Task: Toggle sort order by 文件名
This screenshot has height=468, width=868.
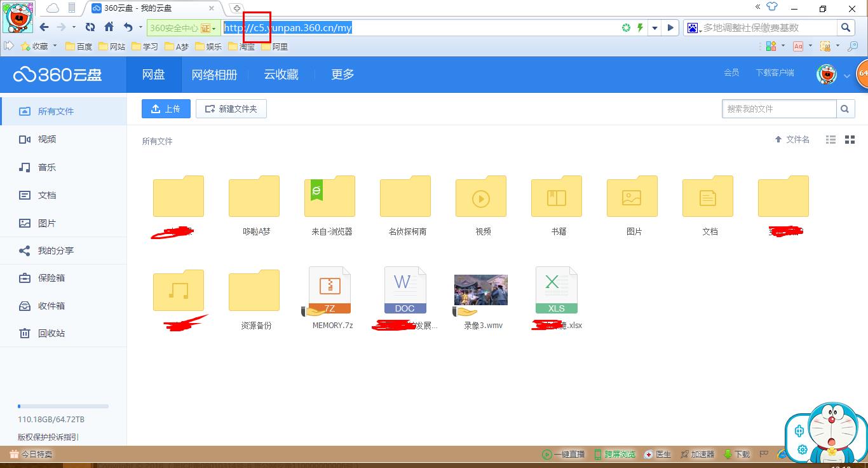Action: point(792,139)
